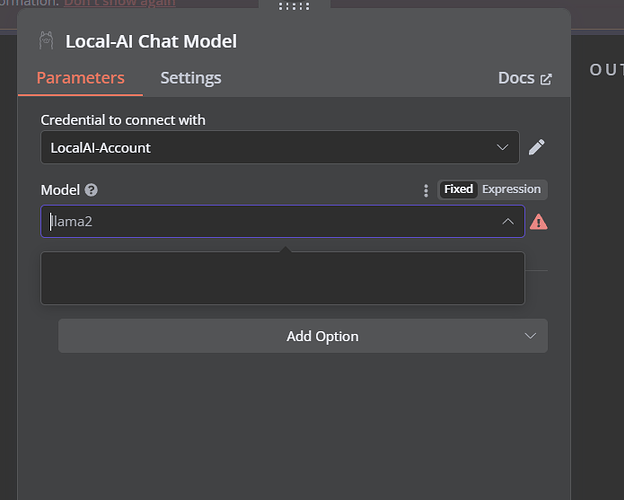Select the LocalAI-Account credential value
Image resolution: width=624 pixels, height=500 pixels.
tap(100, 148)
